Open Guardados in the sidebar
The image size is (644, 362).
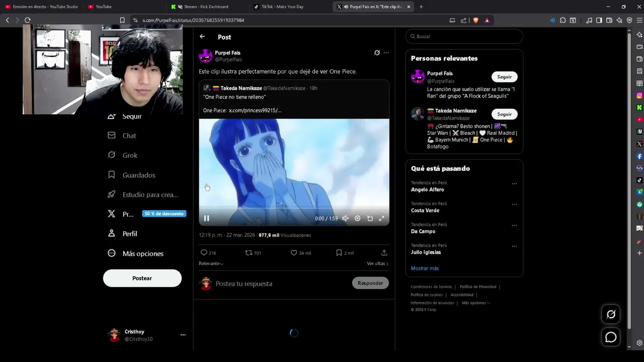pyautogui.click(x=131, y=175)
